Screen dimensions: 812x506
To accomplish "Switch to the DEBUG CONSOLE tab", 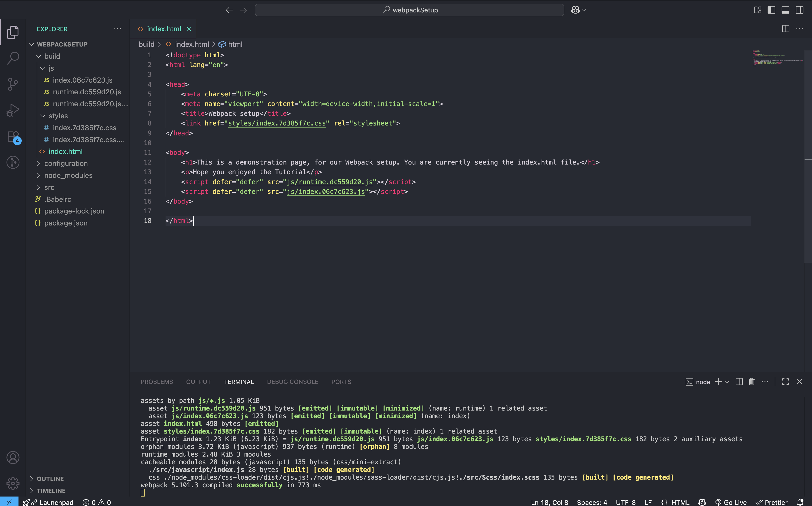I will (x=293, y=382).
